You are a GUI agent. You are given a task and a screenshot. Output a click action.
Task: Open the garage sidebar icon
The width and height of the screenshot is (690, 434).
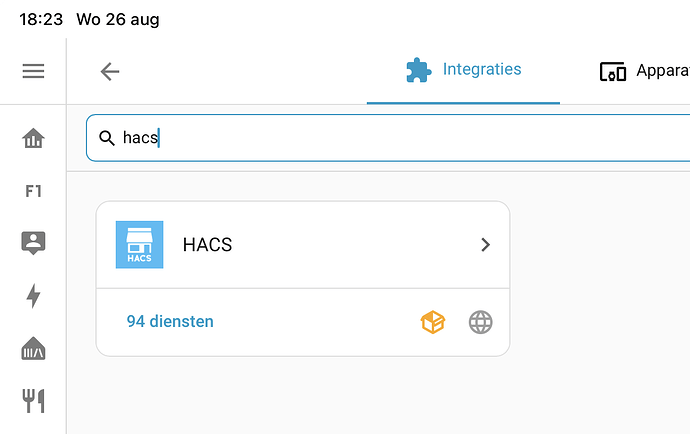pos(33,349)
